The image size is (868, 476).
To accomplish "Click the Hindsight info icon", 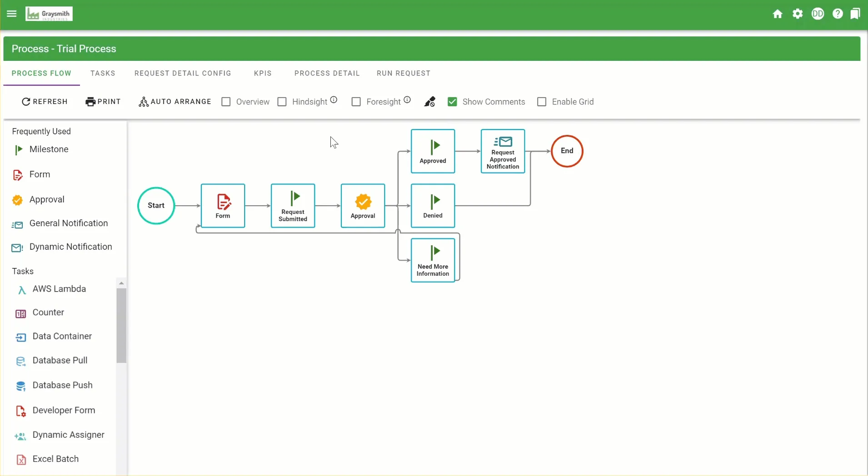I will [334, 100].
